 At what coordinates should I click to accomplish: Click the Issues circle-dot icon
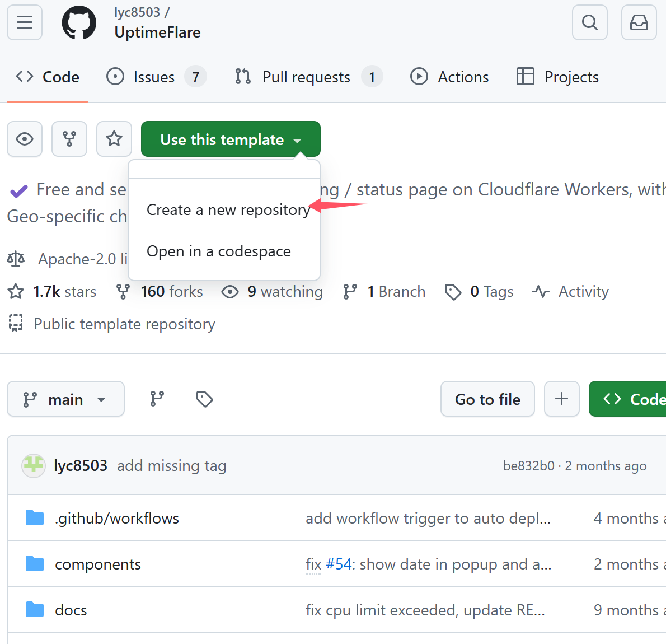click(x=115, y=77)
